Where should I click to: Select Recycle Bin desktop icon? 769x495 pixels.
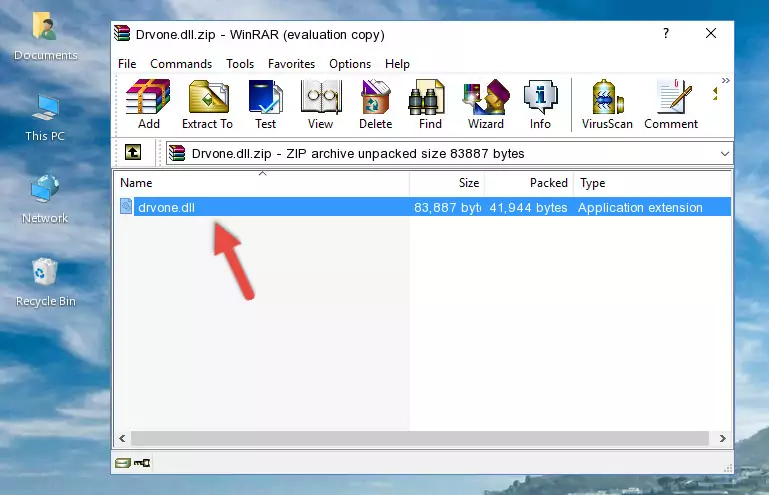click(x=46, y=282)
